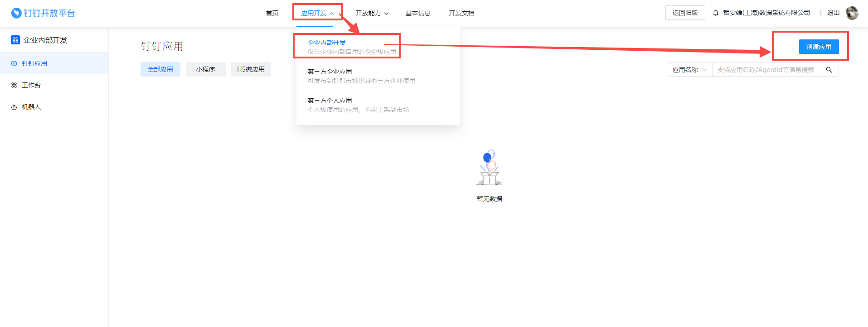Screen dimensions: 868x327
Task: Click the notification bell icon
Action: (x=716, y=13)
